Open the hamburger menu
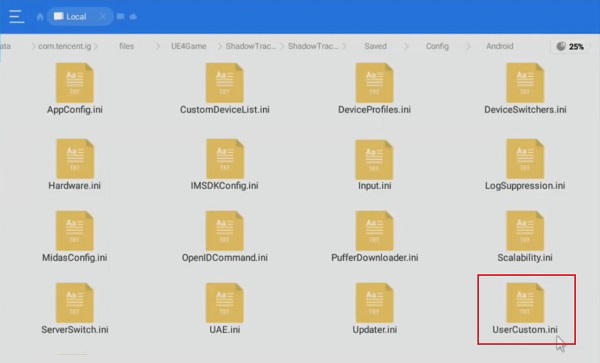600x363 pixels. pos(16,16)
